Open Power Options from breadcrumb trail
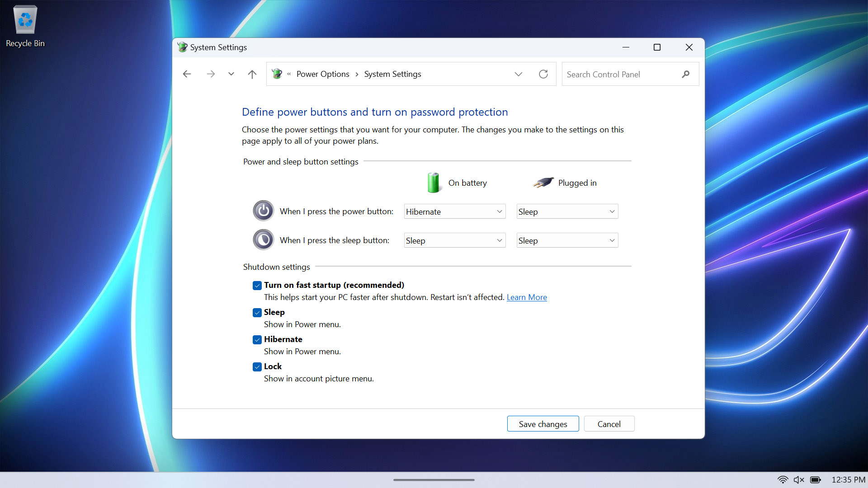Viewport: 868px width, 488px height. (322, 74)
